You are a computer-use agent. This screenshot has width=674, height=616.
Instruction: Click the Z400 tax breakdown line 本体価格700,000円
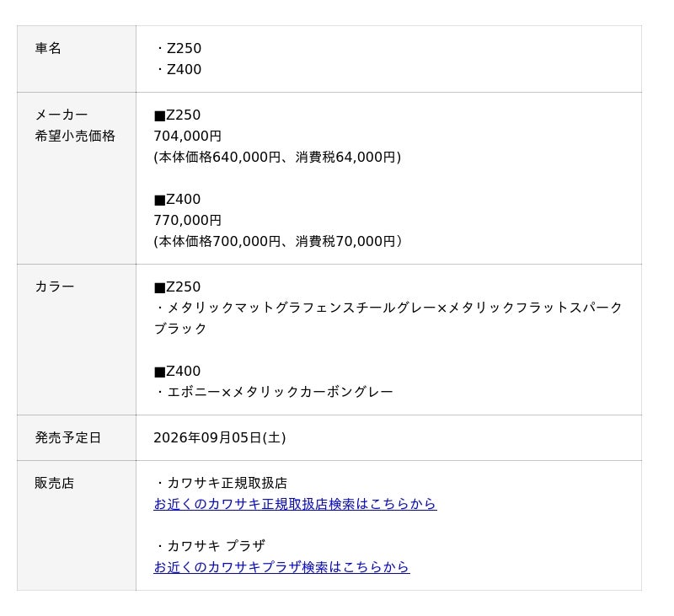click(x=278, y=241)
